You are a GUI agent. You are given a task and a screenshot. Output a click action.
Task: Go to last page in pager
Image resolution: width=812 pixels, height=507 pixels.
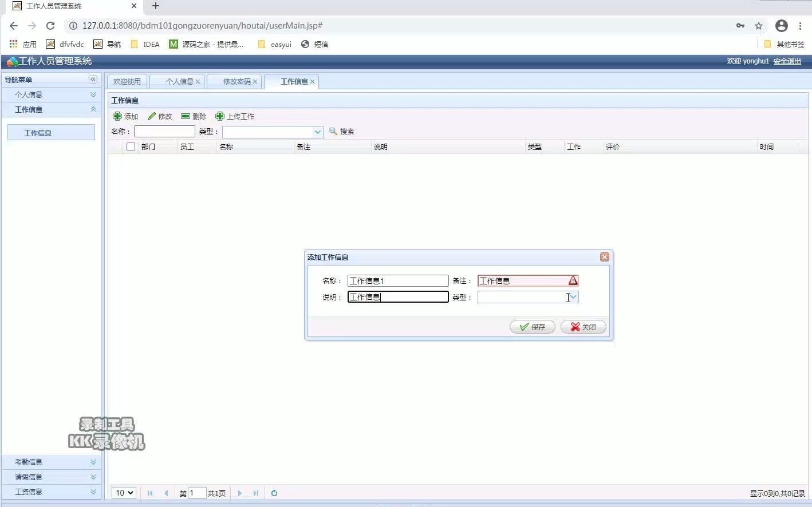256,493
